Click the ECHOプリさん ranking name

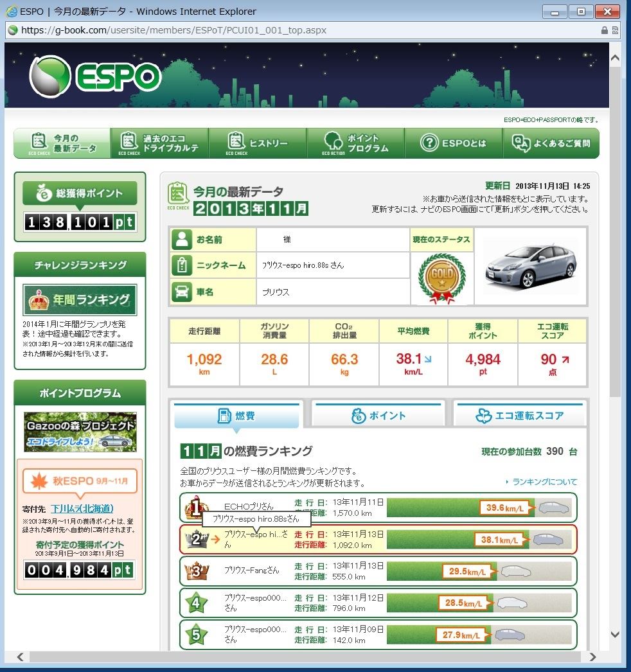click(x=249, y=506)
